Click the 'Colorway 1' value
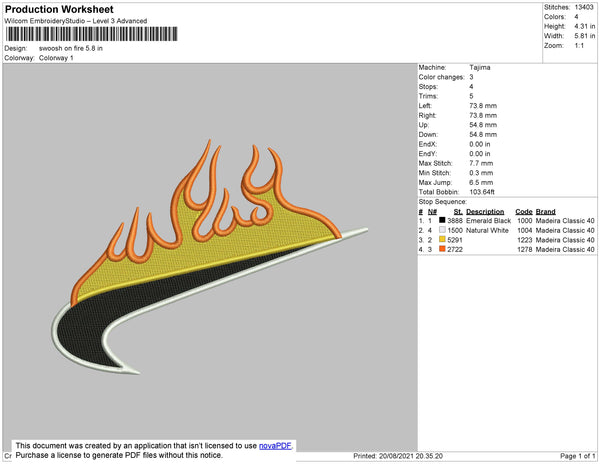 click(x=56, y=58)
